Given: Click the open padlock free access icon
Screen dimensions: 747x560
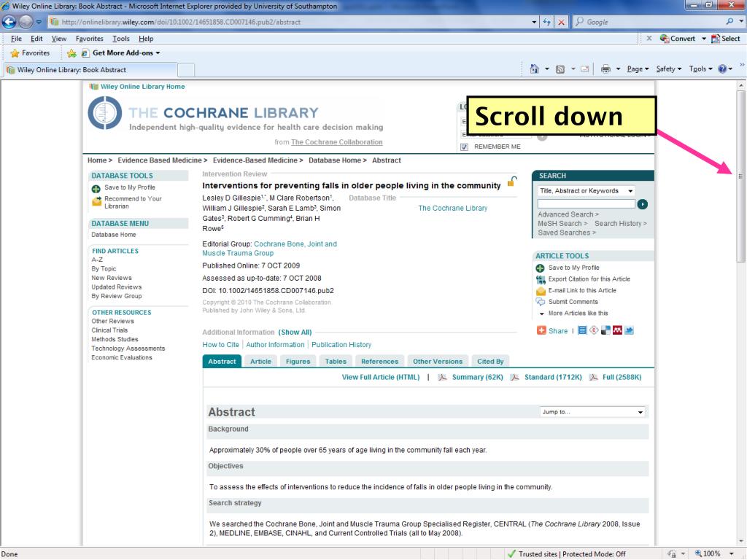Looking at the screenshot, I should 511,182.
